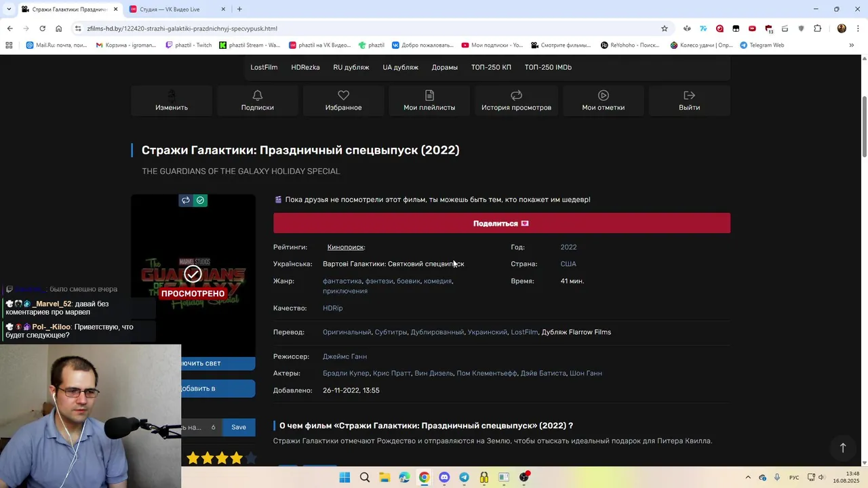868x488 pixels.
Task: Click the address bar URL
Action: [x=182, y=28]
